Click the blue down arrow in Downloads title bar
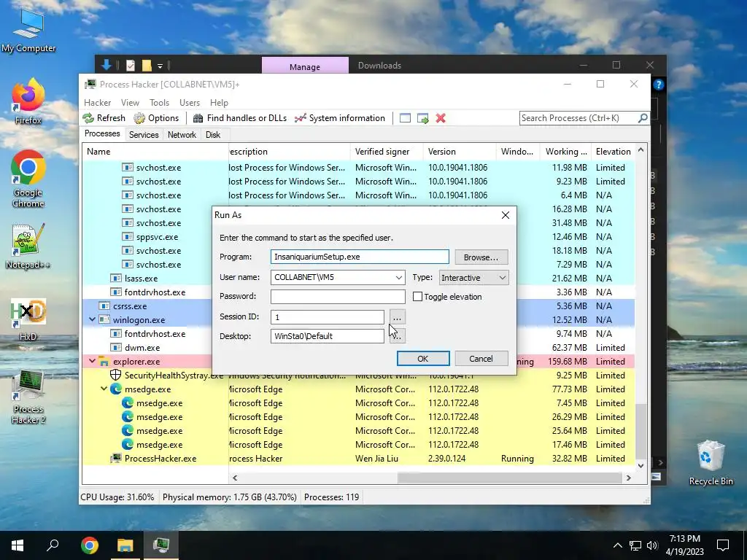 click(x=107, y=65)
